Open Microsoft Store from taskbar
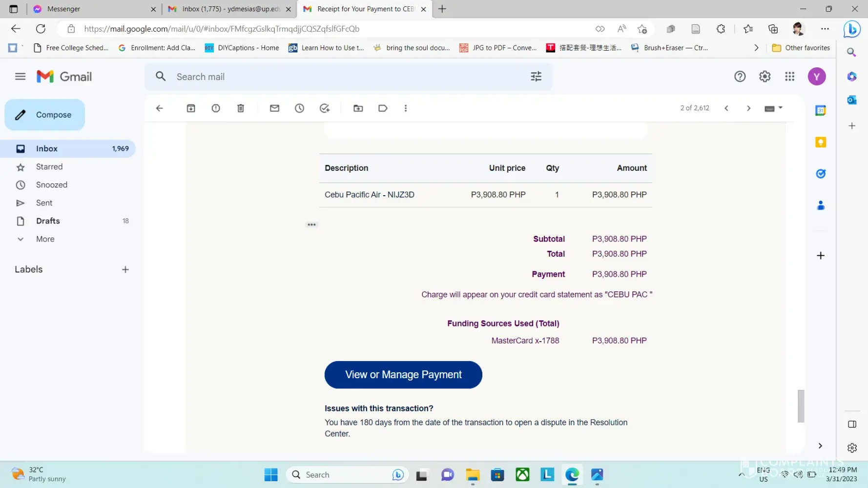The image size is (868, 488). (x=497, y=474)
